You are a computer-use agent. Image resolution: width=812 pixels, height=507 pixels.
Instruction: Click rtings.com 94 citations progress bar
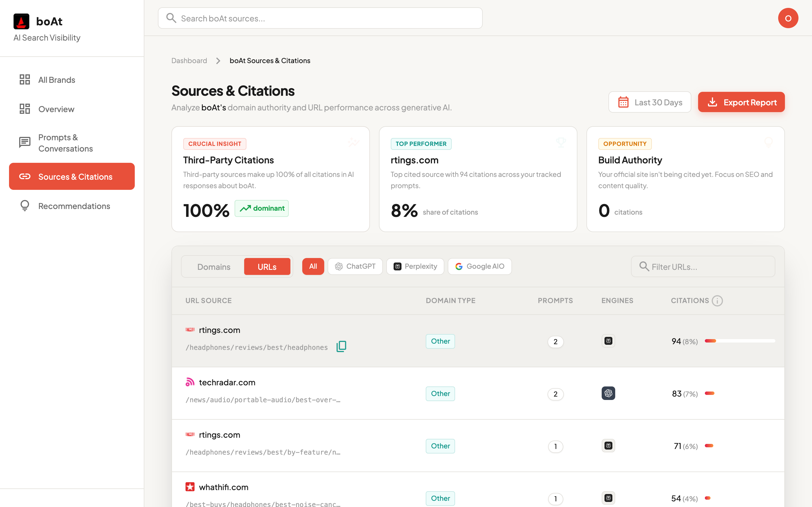click(x=740, y=341)
